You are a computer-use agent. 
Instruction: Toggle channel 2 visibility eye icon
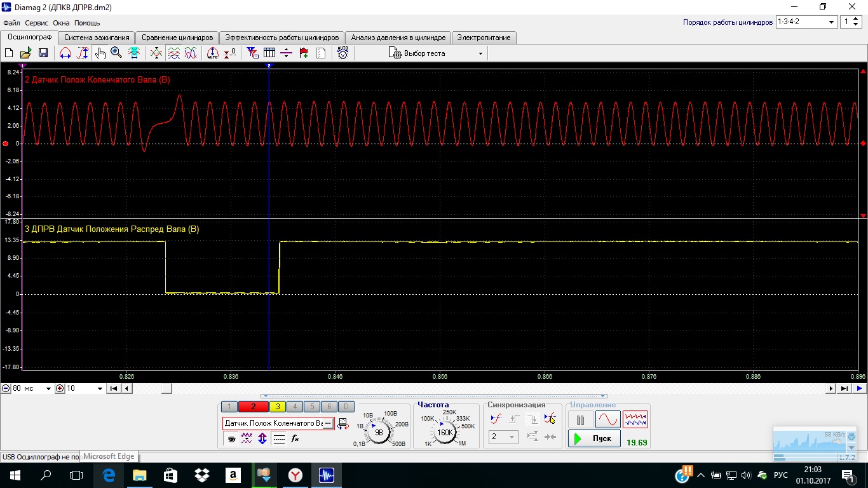point(231,438)
